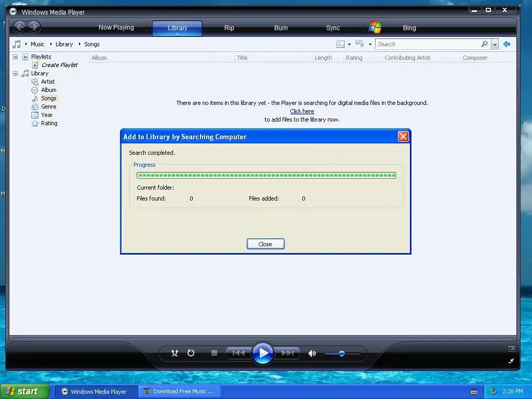Open the search options dropdown arrow
The height and width of the screenshot is (399, 532).
[x=495, y=45]
